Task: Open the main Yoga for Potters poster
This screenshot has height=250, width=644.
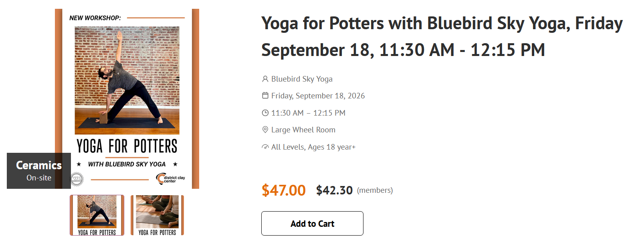Action: [x=127, y=98]
